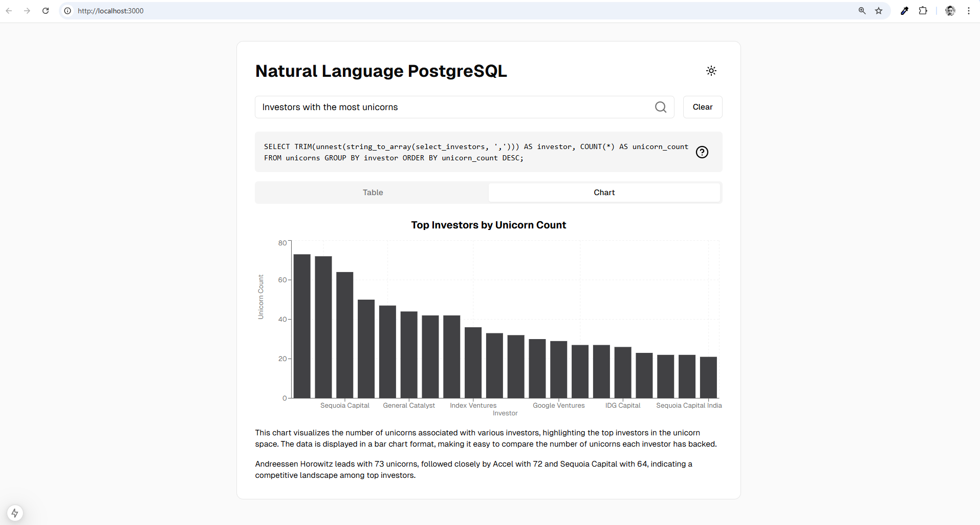Click the y-axis value 60
The height and width of the screenshot is (525, 980).
pos(282,280)
